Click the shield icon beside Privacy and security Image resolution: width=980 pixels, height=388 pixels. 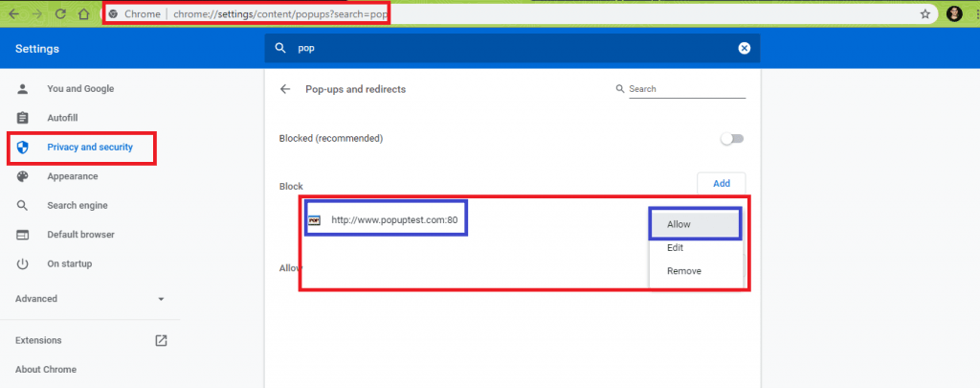click(23, 148)
